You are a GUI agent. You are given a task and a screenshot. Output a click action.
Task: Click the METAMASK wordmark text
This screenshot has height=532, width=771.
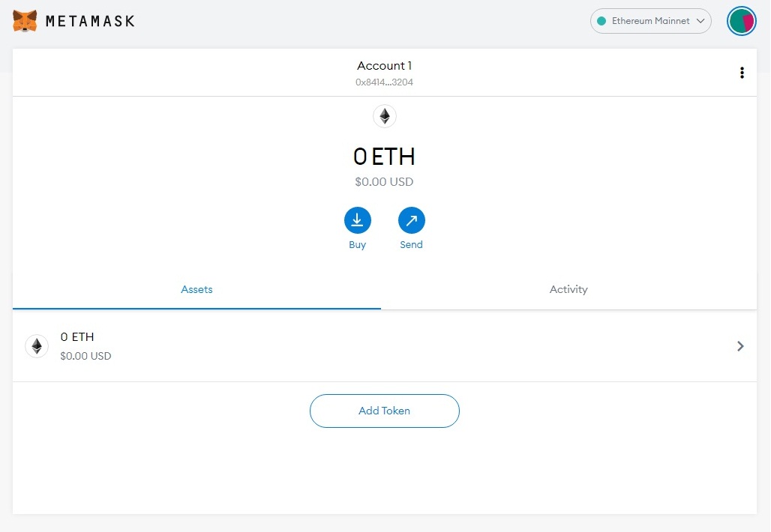tap(90, 21)
